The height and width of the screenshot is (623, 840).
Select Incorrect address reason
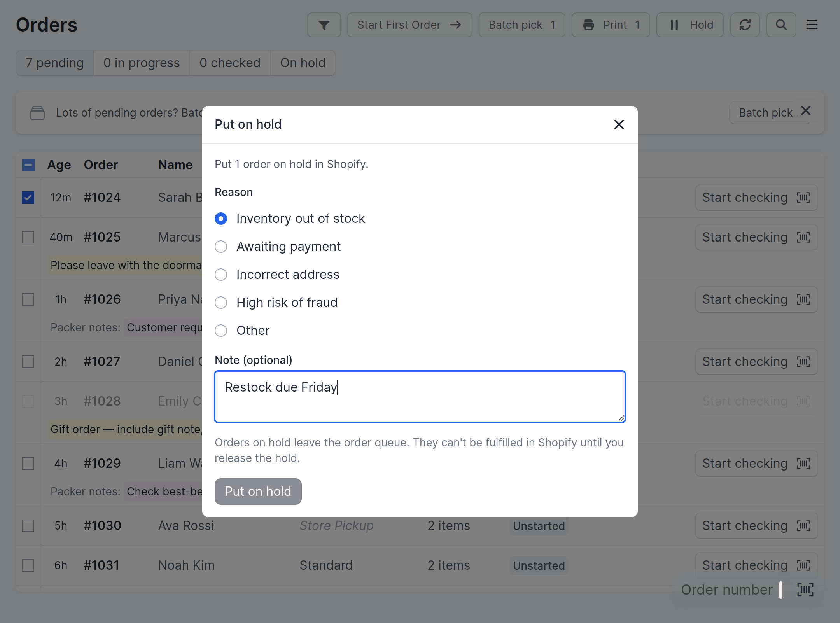(221, 275)
